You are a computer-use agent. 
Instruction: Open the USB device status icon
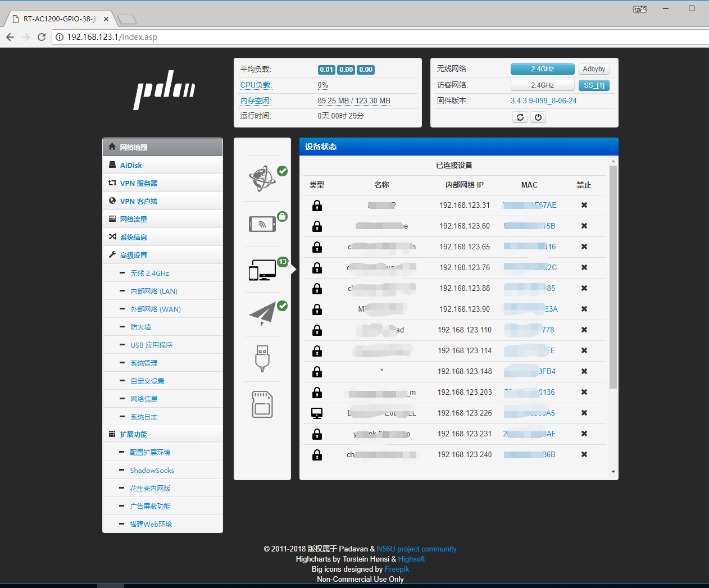click(262, 359)
